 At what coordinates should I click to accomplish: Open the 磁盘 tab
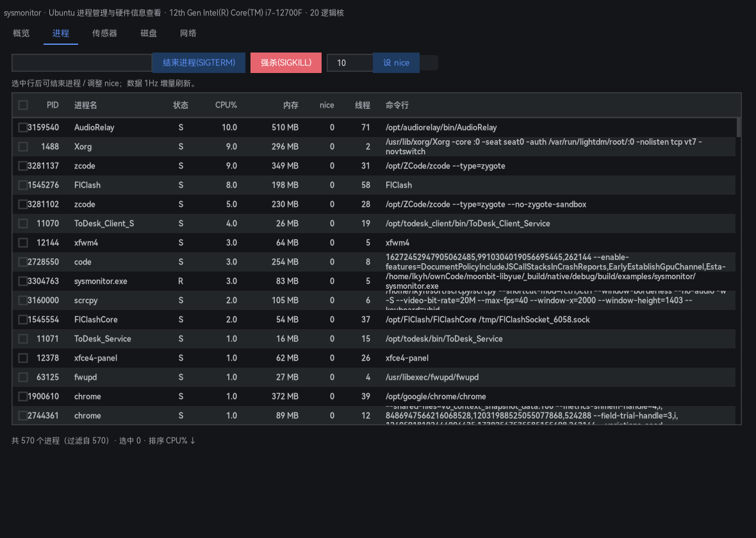coord(149,33)
